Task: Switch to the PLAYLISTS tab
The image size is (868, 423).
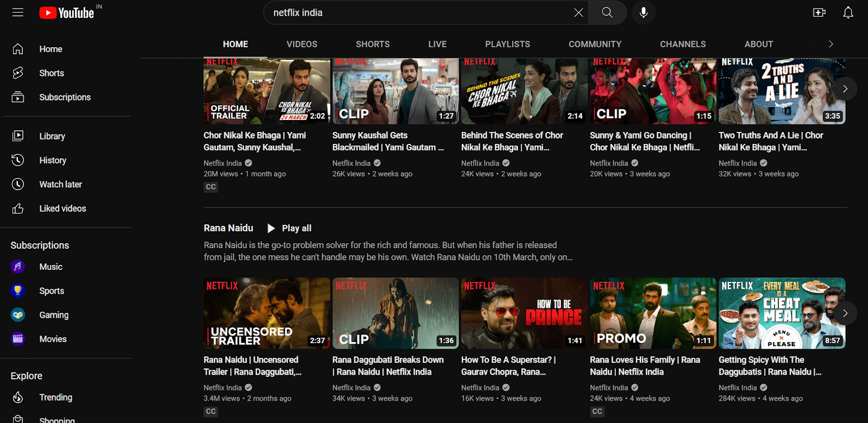Action: pyautogui.click(x=508, y=44)
